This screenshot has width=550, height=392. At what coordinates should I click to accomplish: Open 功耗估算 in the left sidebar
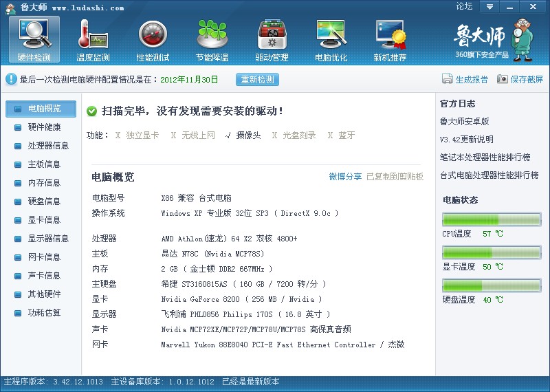(44, 313)
